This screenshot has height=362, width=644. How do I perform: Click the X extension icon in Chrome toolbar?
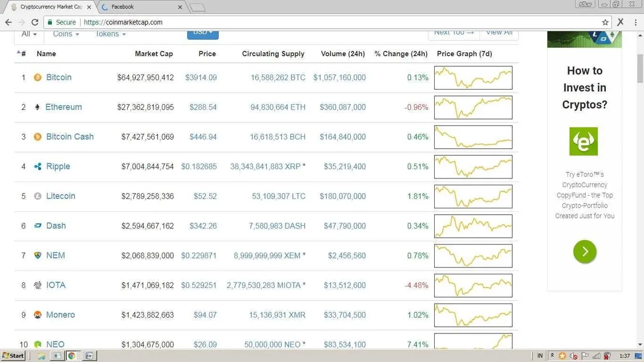(620, 22)
